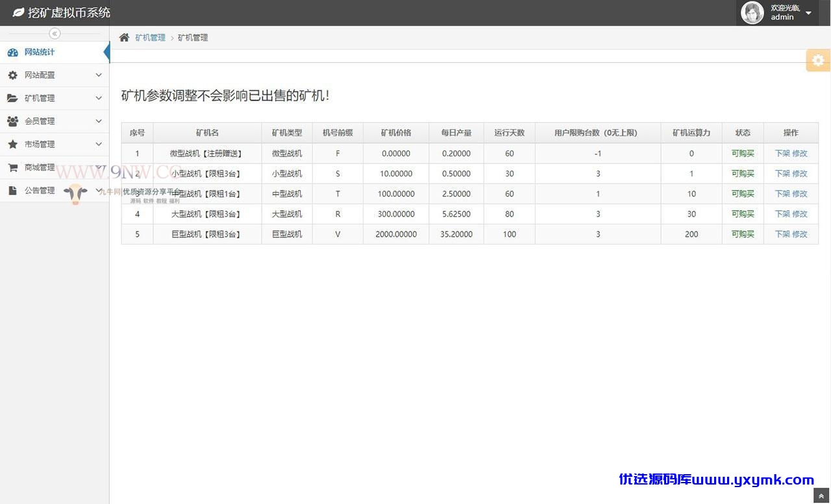Click the folder icon beside 矿机管理
The height and width of the screenshot is (504, 831).
12,98
